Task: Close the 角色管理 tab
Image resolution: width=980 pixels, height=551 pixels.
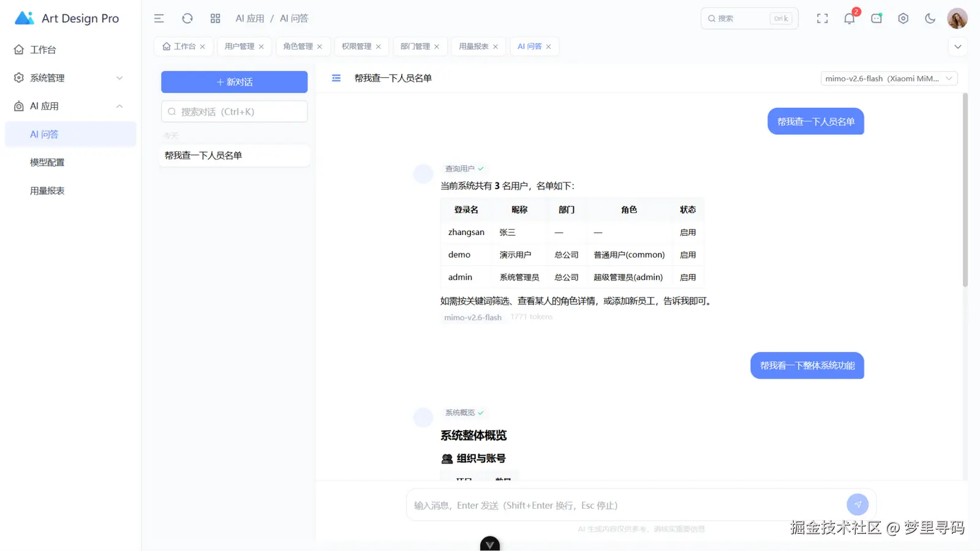Action: [x=320, y=47]
